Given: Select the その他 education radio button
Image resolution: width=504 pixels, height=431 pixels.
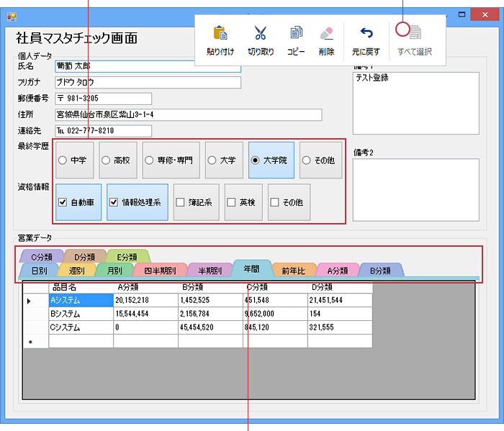Looking at the screenshot, I should tap(306, 160).
